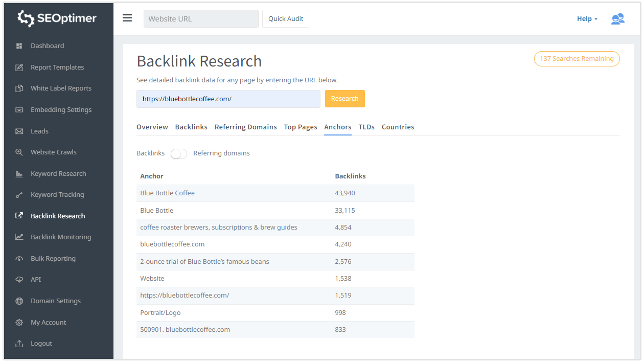Click the My Account gear icon
644x363 pixels.
tap(19, 323)
